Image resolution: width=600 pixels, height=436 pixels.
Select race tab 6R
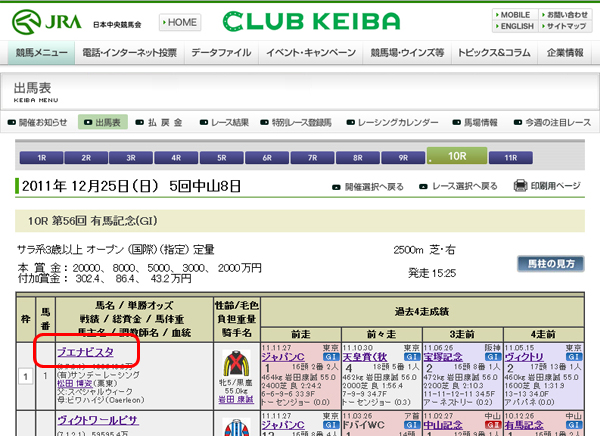pos(267,158)
